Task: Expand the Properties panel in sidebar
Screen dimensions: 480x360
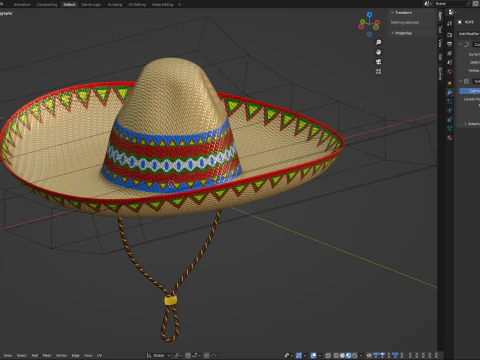Action: pyautogui.click(x=402, y=33)
